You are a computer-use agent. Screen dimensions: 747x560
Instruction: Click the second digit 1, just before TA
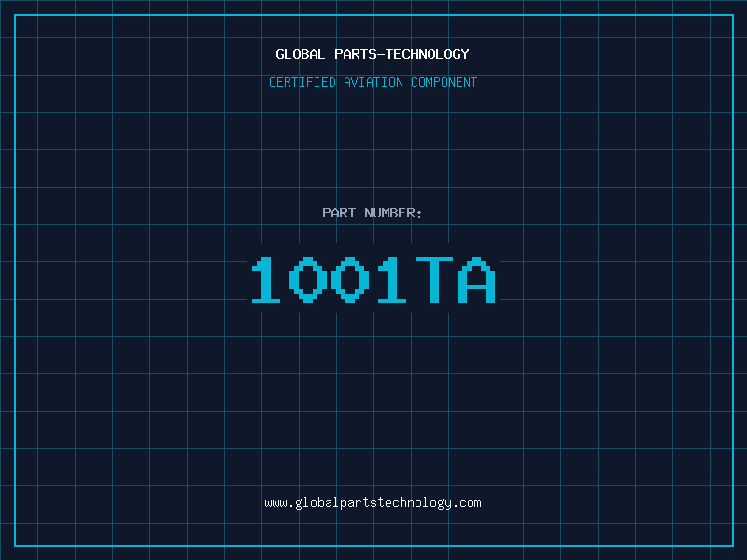pyautogui.click(x=392, y=280)
